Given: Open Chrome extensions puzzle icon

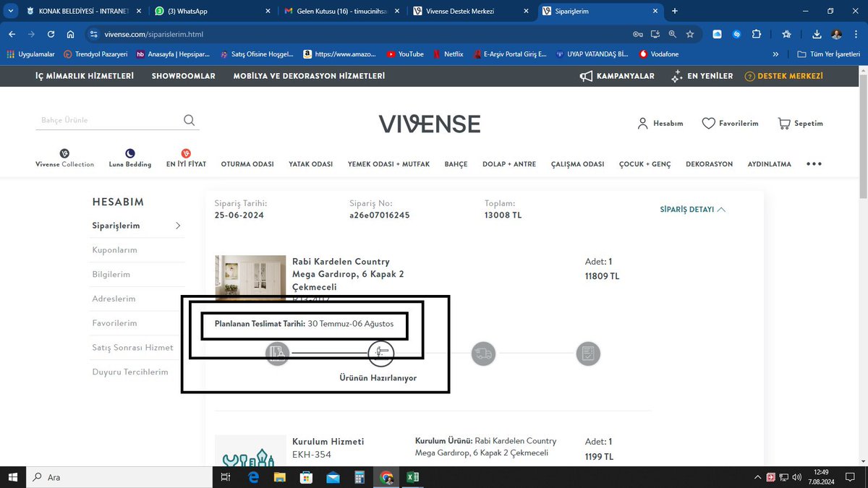Looking at the screenshot, I should point(757,34).
